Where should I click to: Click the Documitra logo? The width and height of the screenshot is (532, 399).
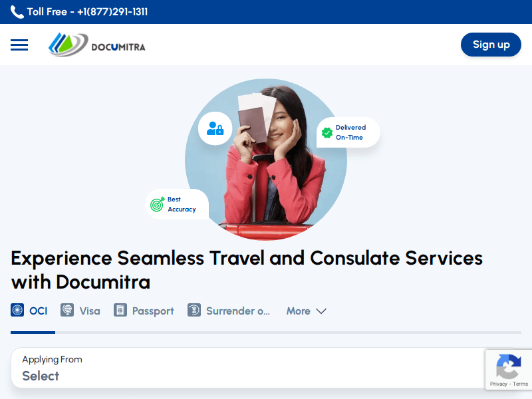coord(96,45)
